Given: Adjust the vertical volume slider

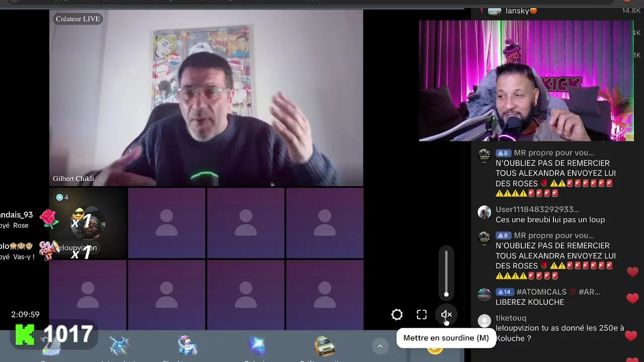Looking at the screenshot, I should point(446,273).
